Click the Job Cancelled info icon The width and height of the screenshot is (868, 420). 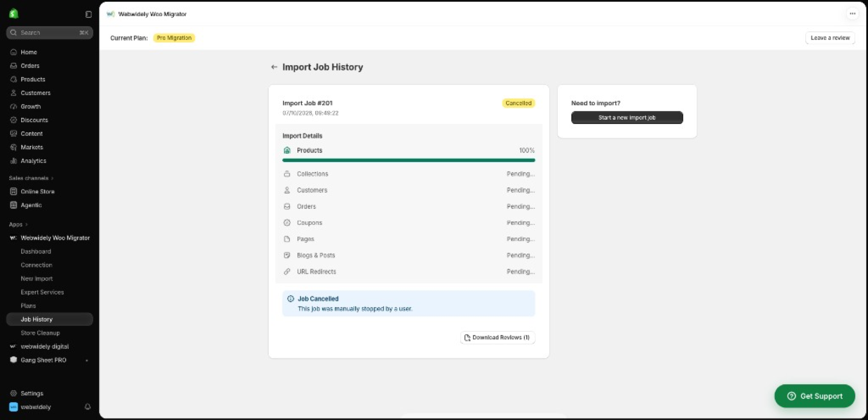pyautogui.click(x=291, y=299)
